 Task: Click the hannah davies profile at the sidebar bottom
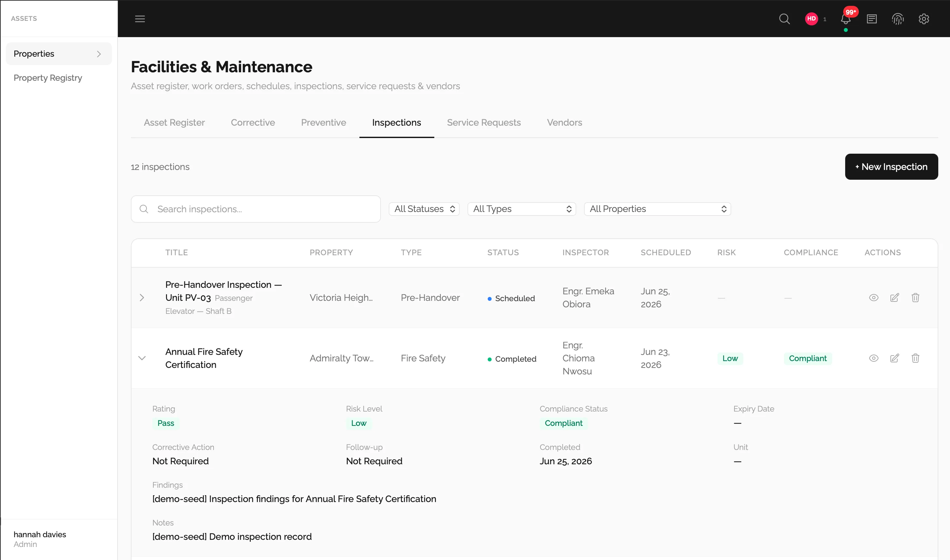(40, 539)
